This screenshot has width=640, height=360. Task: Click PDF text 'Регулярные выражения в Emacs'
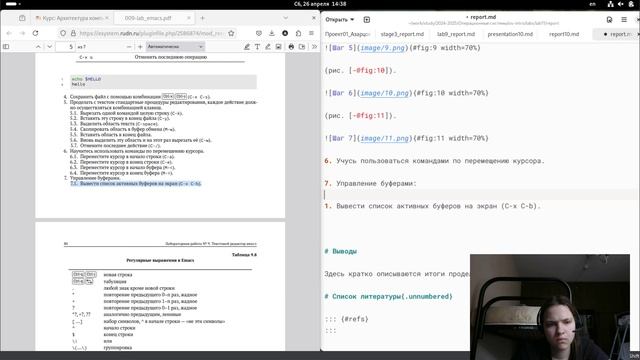[160, 260]
